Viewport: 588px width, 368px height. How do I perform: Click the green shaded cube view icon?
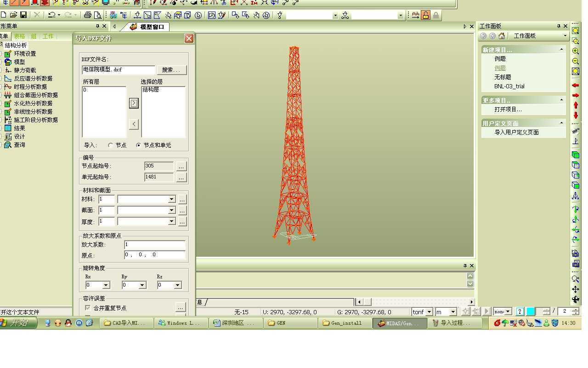[576, 155]
